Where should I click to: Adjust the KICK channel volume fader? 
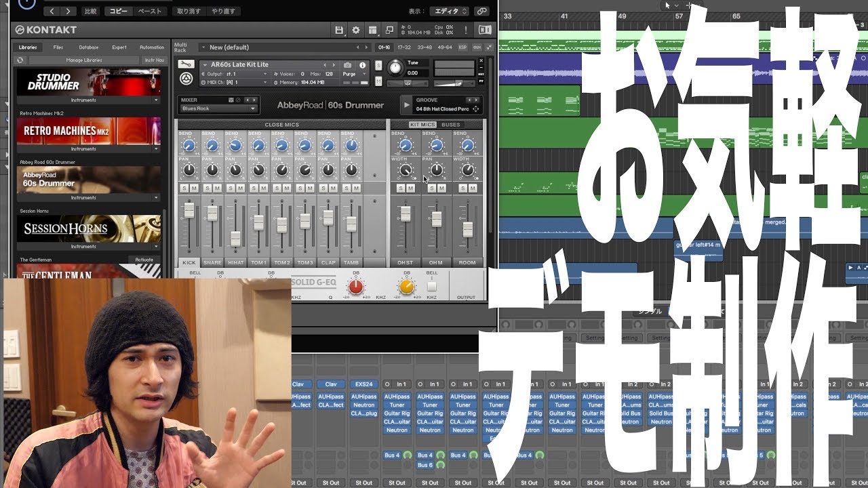(x=189, y=211)
